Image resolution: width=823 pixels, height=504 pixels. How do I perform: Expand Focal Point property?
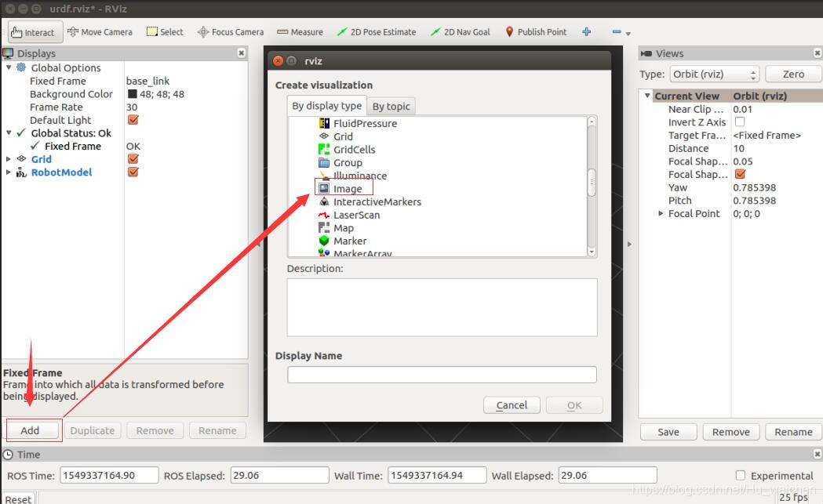click(x=661, y=213)
